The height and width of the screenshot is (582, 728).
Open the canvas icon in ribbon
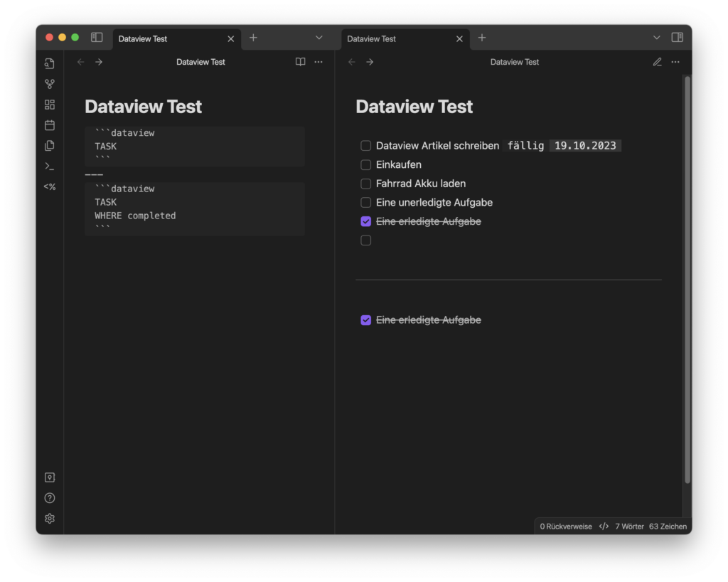pos(50,105)
